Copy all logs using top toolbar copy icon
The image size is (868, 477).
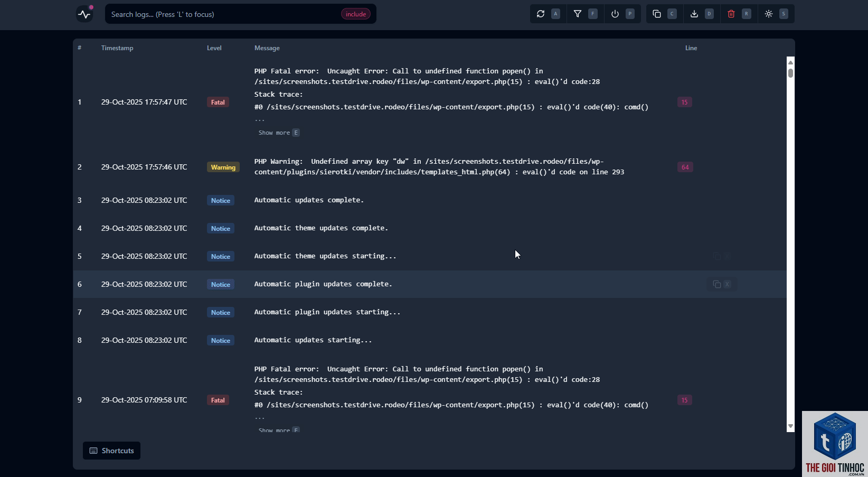click(x=657, y=14)
